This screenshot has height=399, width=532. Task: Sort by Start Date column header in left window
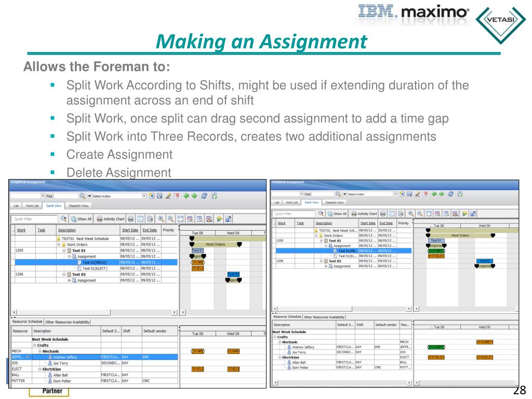(130, 230)
